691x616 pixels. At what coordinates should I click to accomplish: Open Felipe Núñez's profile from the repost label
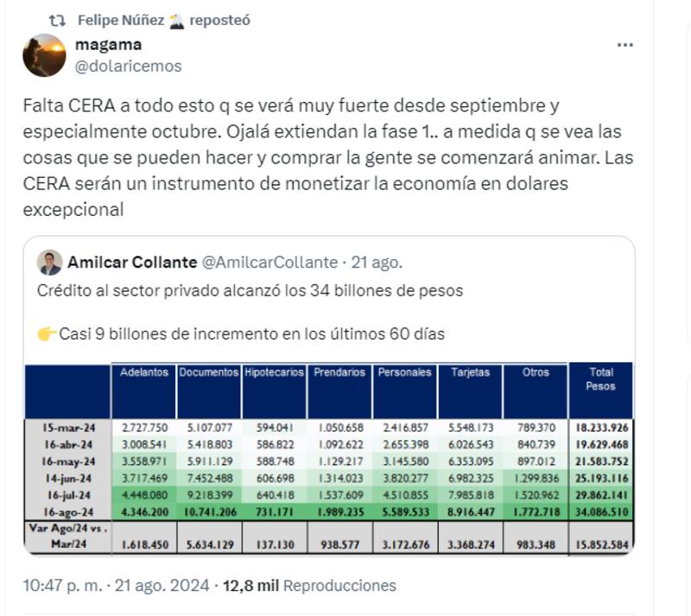click(120, 20)
